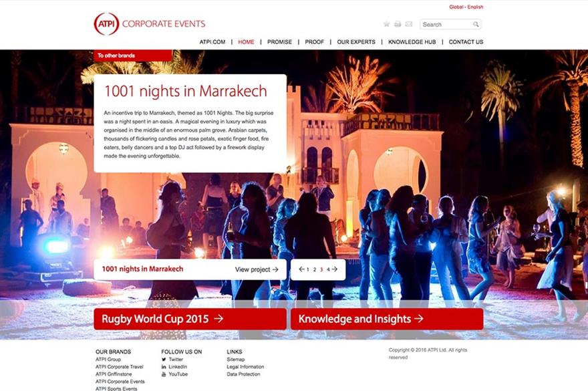This screenshot has width=588, height=391.
Task: Click the LINKS footer heading
Action: pos(235,352)
